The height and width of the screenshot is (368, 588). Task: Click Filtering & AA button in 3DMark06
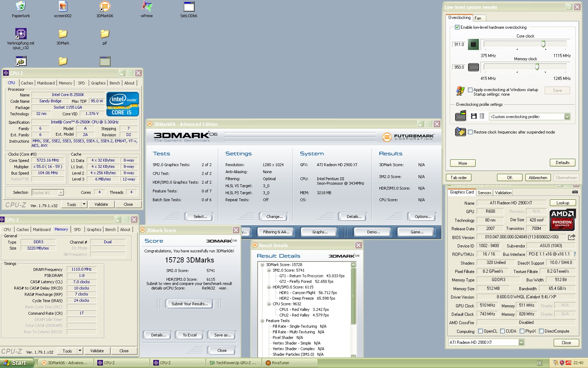[276, 232]
